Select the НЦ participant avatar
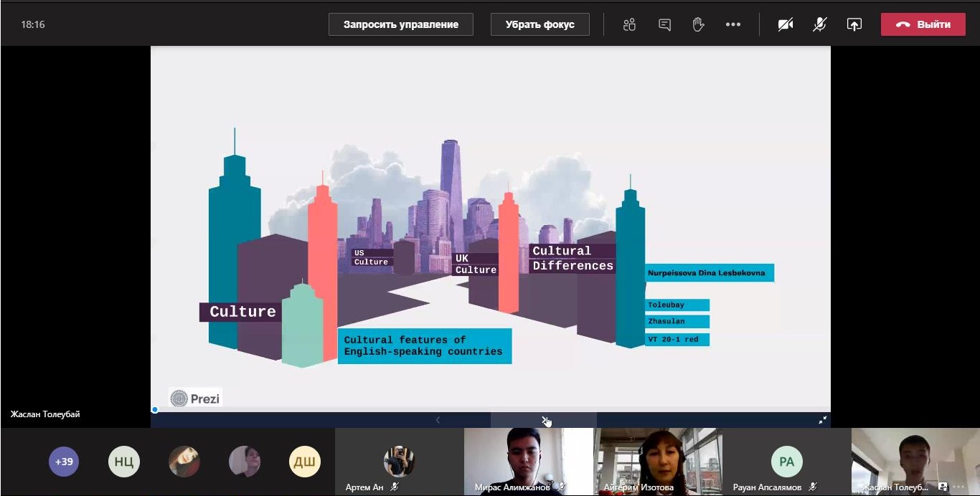This screenshot has height=496, width=980. click(x=124, y=462)
